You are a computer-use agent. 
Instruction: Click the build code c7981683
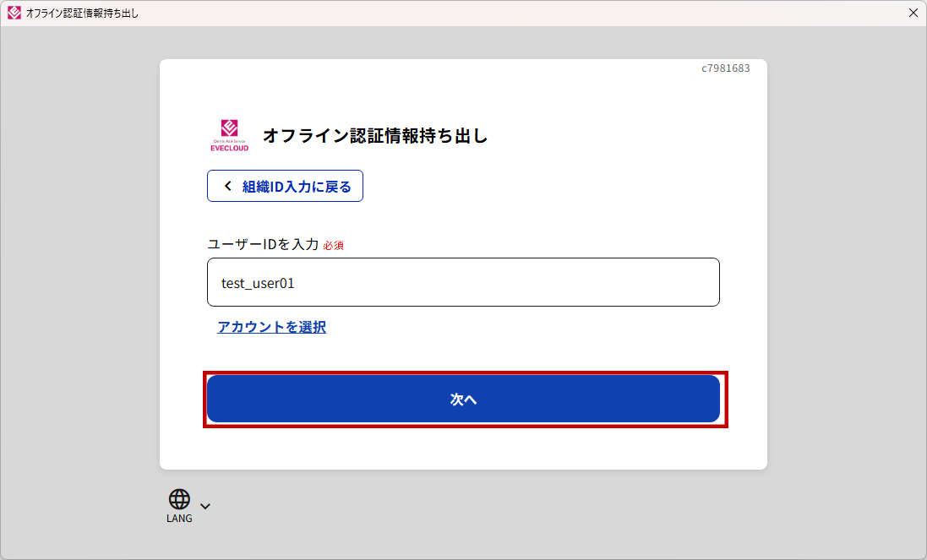725,68
